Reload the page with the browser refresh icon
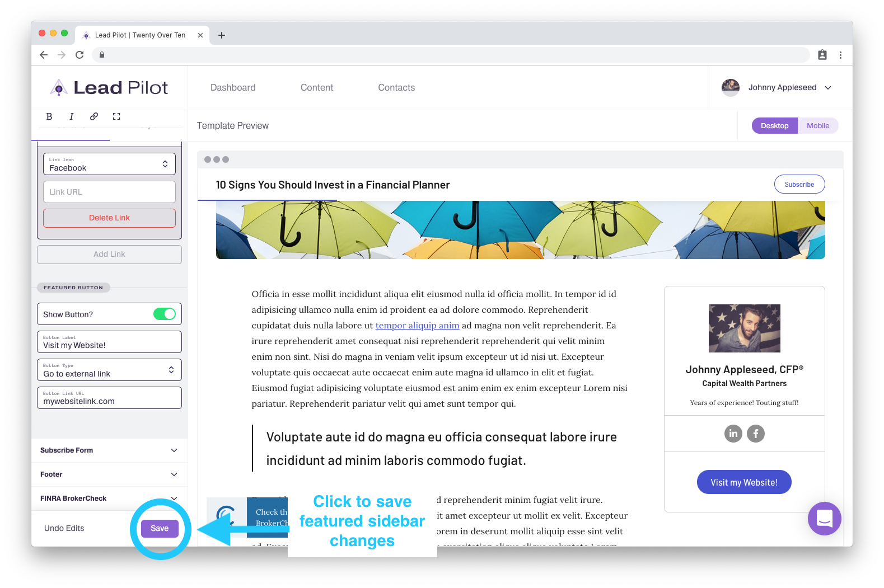 tap(79, 55)
